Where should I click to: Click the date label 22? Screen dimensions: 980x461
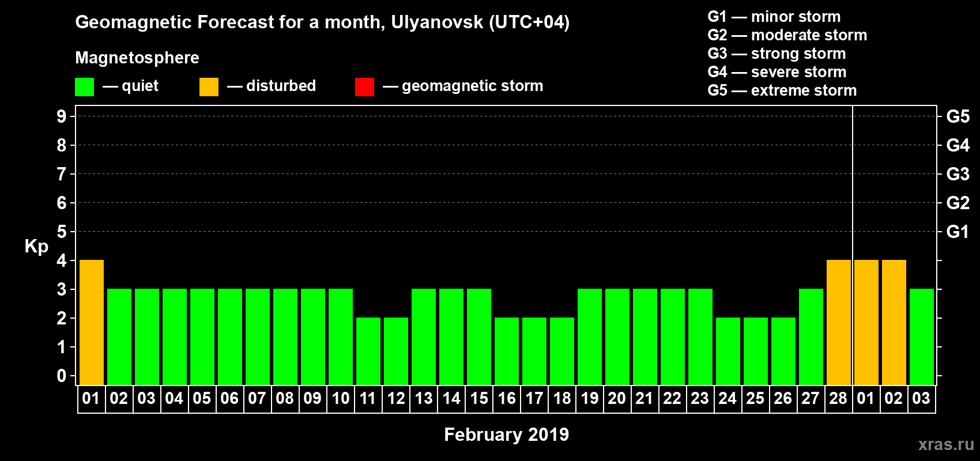coord(672,399)
